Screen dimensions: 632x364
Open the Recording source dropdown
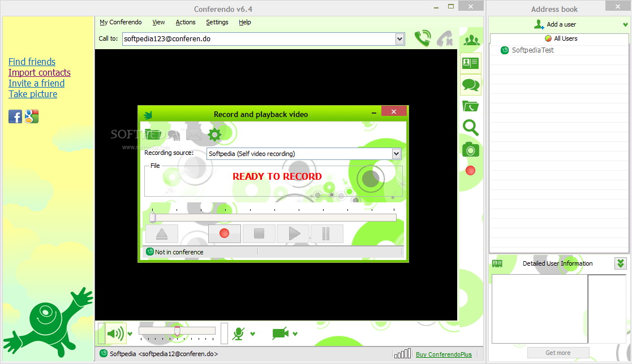[x=396, y=153]
